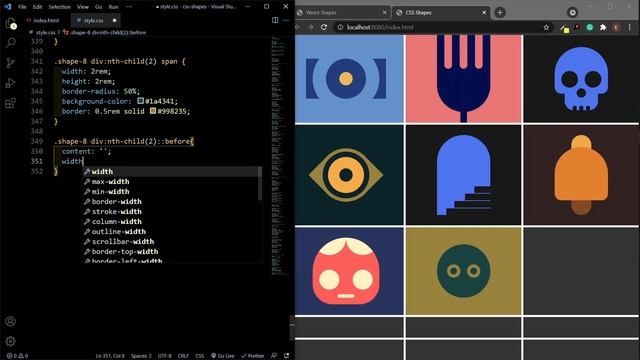Screen dimensions: 640x360
Task: Click the unsaved dot on style.css tab
Action: coord(114,20)
